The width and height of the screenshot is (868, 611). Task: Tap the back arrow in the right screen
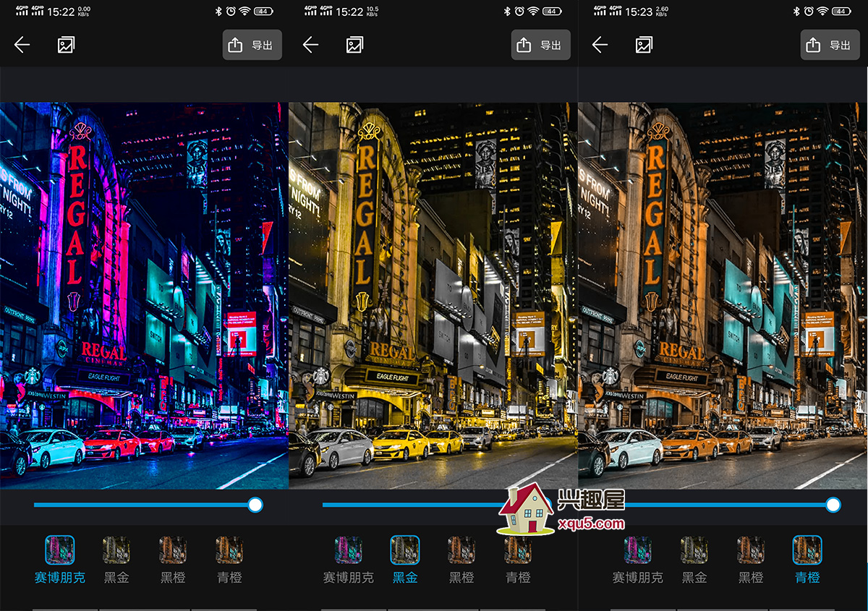point(600,45)
